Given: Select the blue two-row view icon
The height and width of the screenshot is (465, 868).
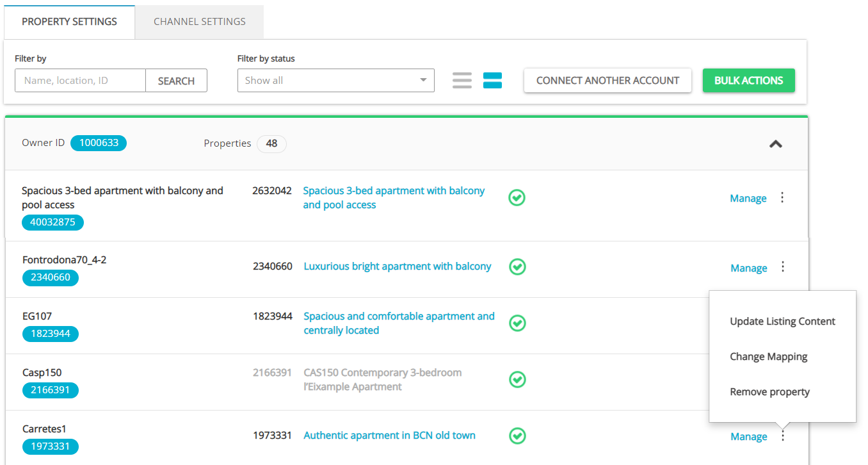Looking at the screenshot, I should 492,80.
